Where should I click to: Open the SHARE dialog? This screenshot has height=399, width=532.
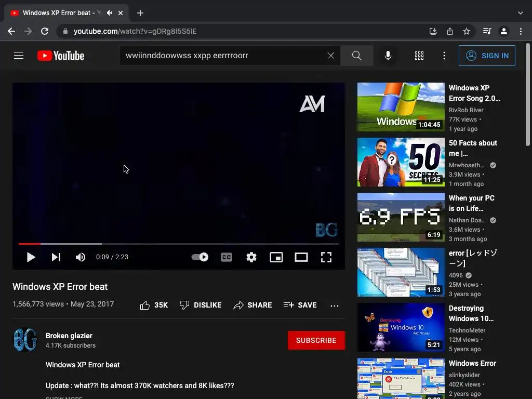click(x=253, y=305)
